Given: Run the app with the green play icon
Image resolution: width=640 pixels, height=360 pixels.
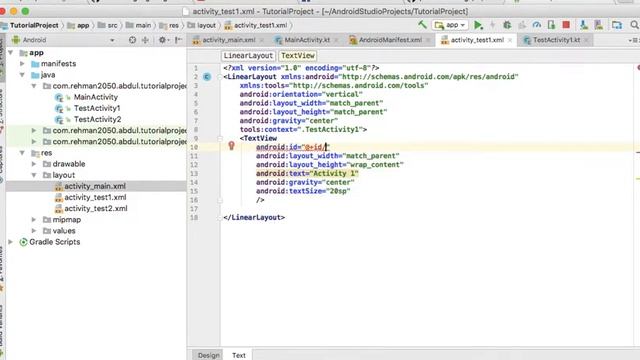Looking at the screenshot, I should 478,25.
